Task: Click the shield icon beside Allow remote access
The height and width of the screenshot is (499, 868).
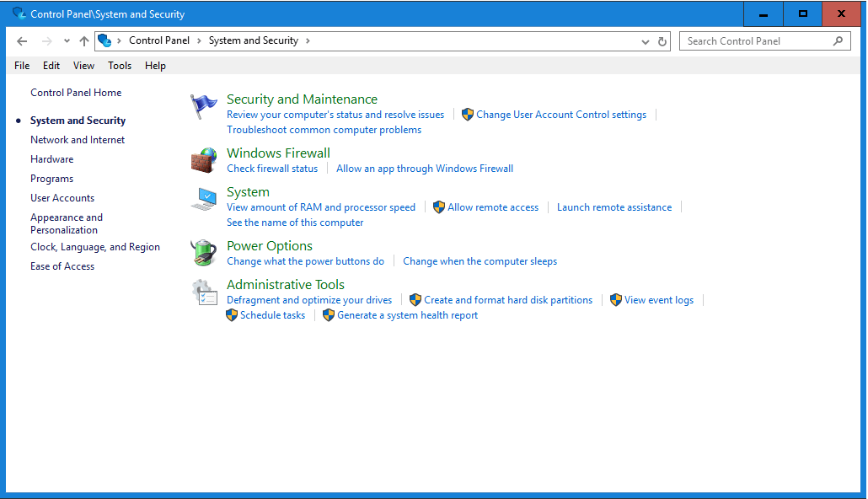Action: (439, 207)
